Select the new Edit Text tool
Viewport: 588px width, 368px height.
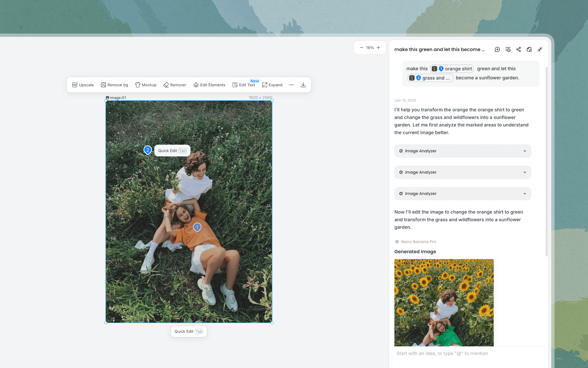[244, 85]
